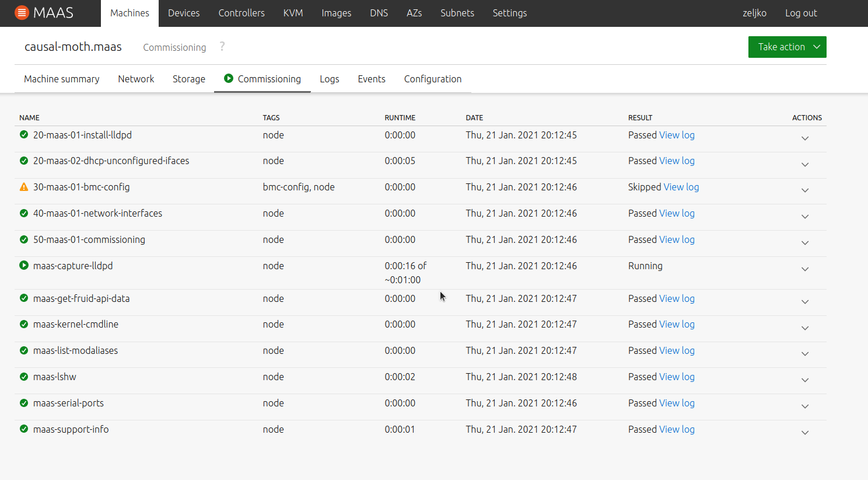
Task: Open the Machines nav tab
Action: click(x=129, y=13)
